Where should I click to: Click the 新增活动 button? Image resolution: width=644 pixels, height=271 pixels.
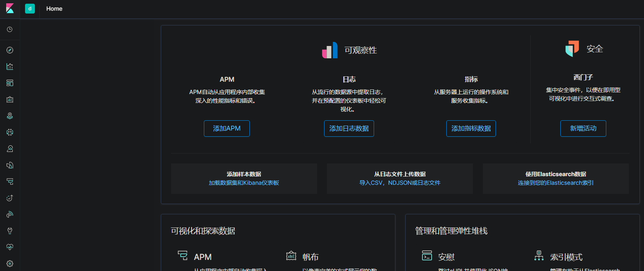click(583, 129)
